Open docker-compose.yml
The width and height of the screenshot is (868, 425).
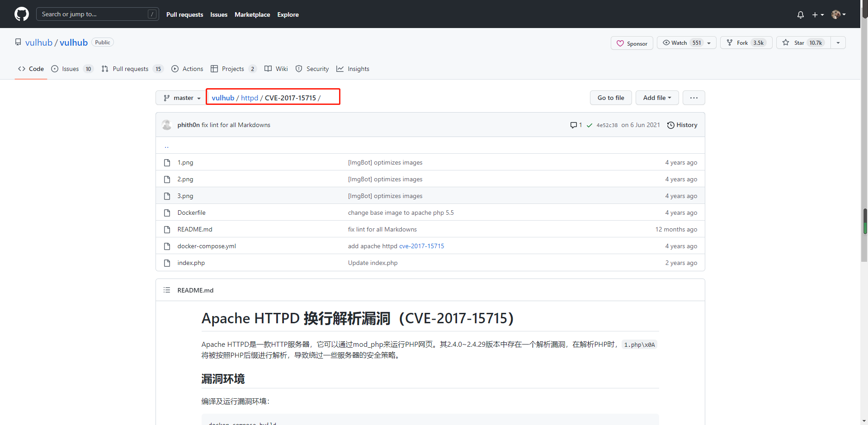pyautogui.click(x=207, y=246)
